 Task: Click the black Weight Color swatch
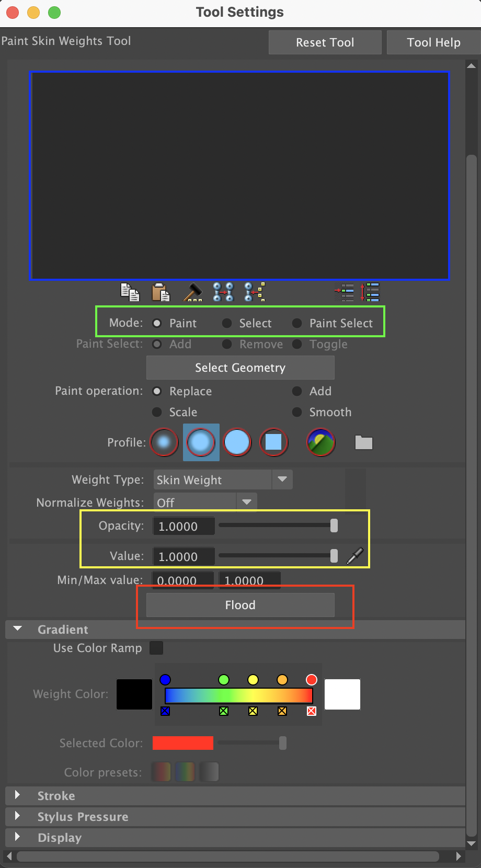point(134,694)
